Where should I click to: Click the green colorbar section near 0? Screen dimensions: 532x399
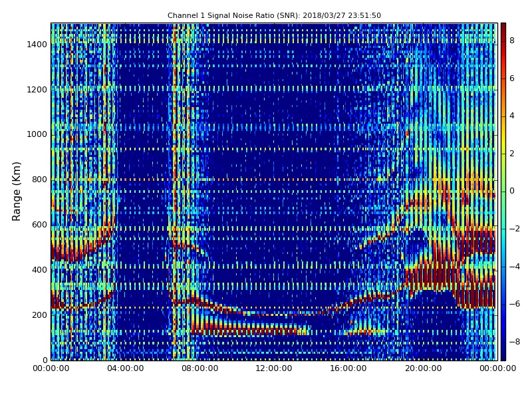pos(503,191)
